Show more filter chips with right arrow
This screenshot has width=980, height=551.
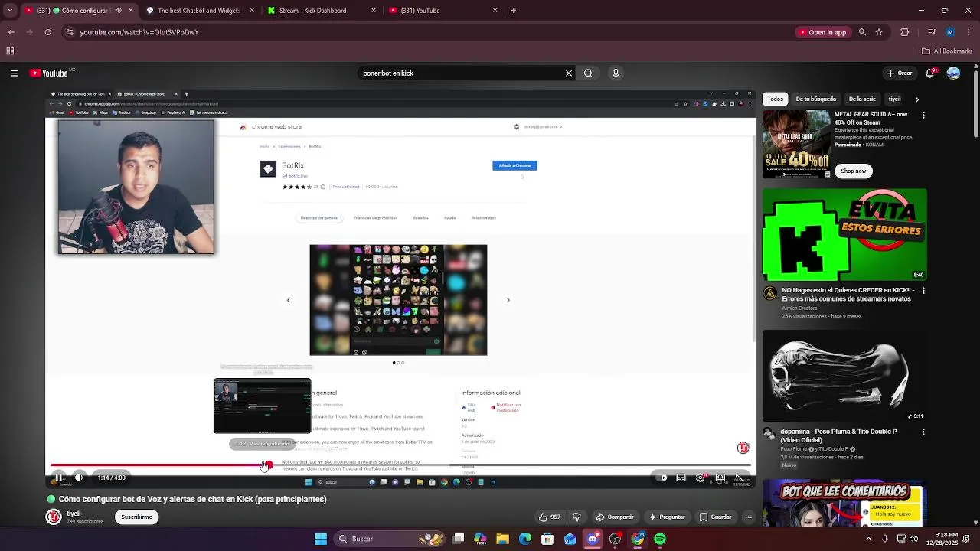coord(916,99)
